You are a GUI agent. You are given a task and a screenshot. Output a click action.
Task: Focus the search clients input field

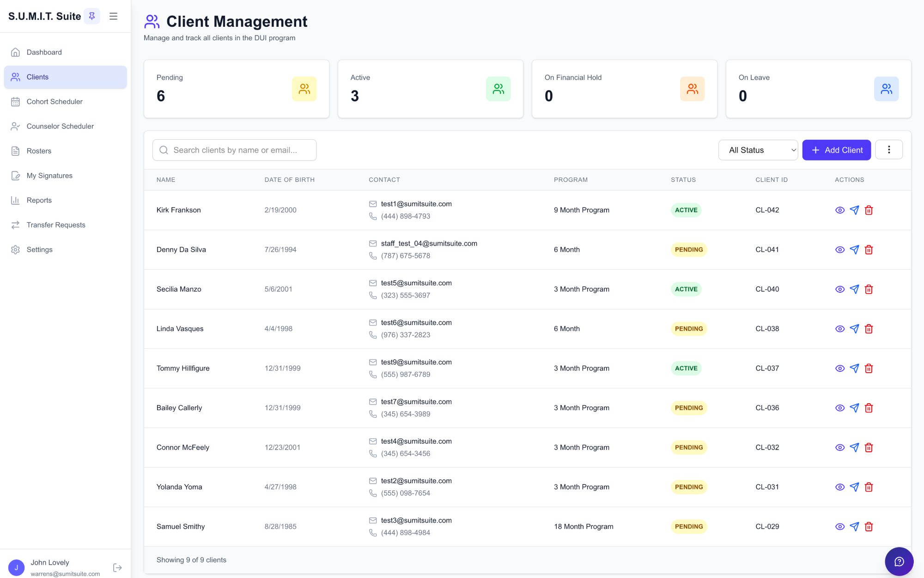pos(235,150)
